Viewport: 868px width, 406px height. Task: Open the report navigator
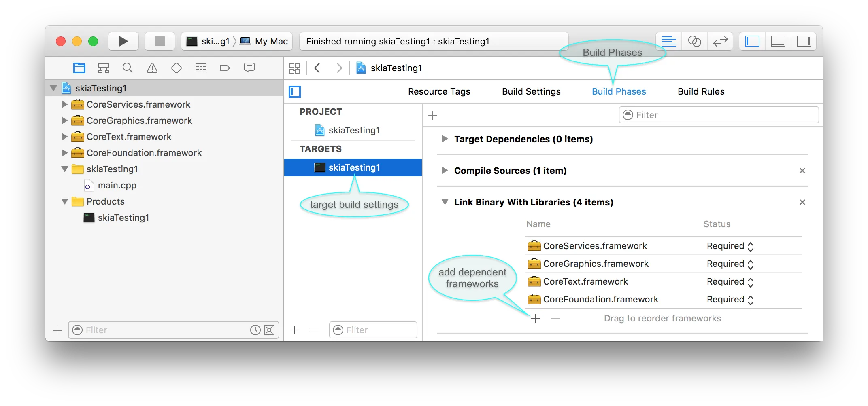(249, 68)
